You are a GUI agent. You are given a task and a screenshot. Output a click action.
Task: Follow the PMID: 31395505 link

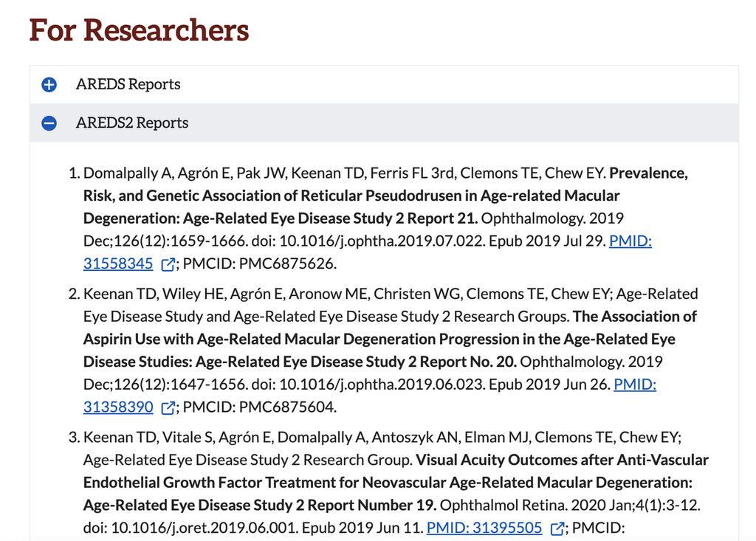coord(484,528)
